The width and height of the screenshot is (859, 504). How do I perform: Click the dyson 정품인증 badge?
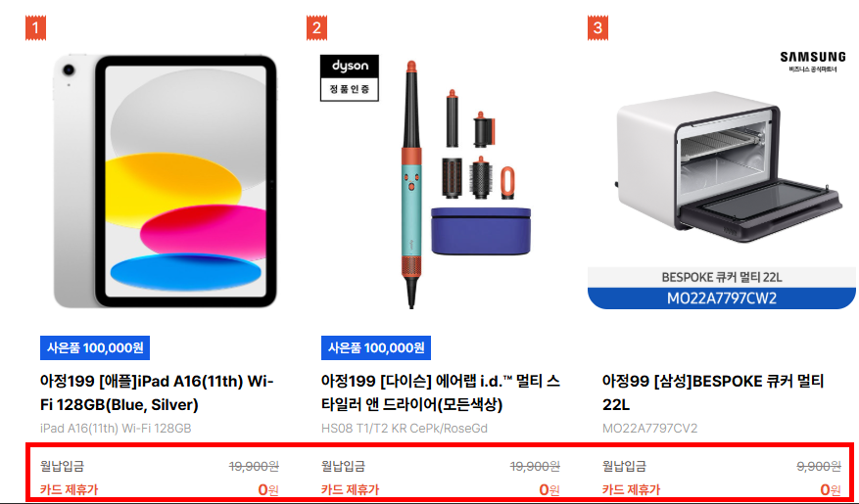tap(350, 77)
